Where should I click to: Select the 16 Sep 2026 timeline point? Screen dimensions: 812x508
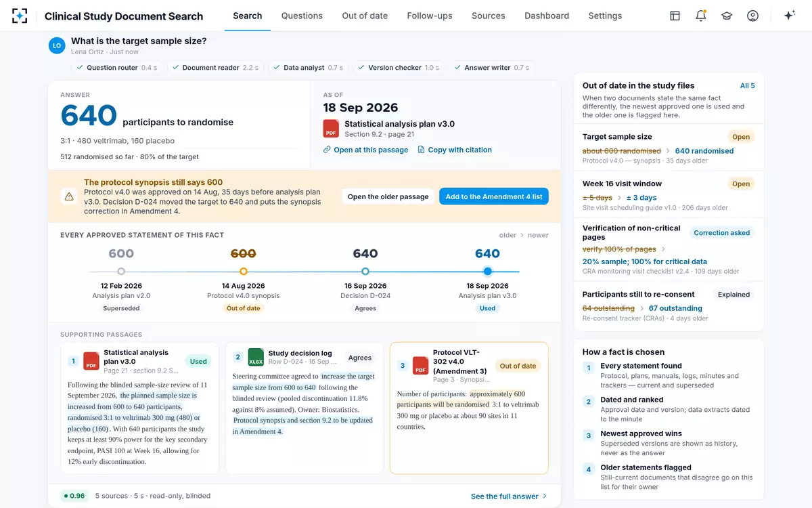click(x=365, y=272)
